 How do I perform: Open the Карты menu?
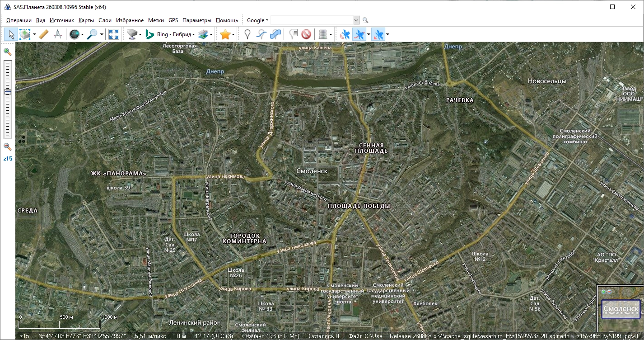[86, 20]
